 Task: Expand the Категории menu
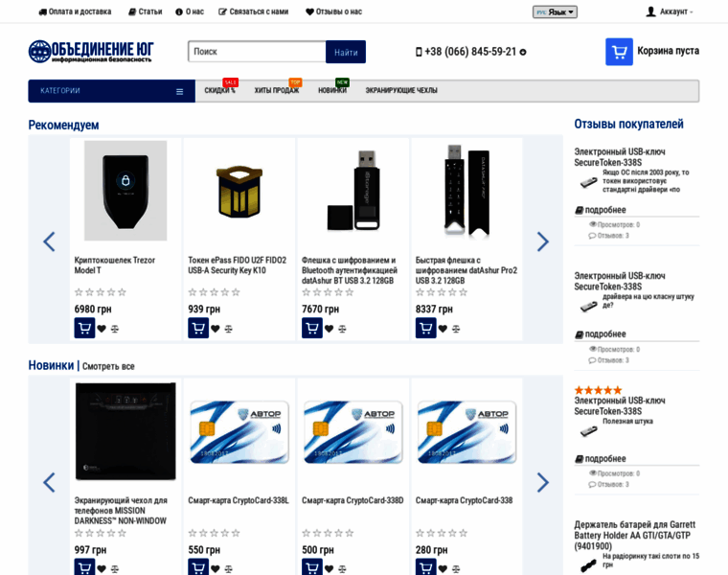tap(111, 91)
